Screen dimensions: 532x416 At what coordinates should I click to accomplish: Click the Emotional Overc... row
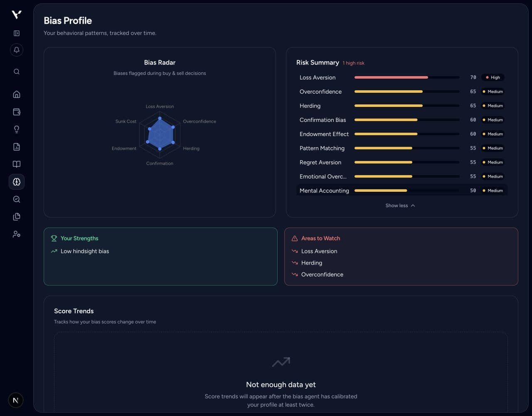[x=402, y=176]
